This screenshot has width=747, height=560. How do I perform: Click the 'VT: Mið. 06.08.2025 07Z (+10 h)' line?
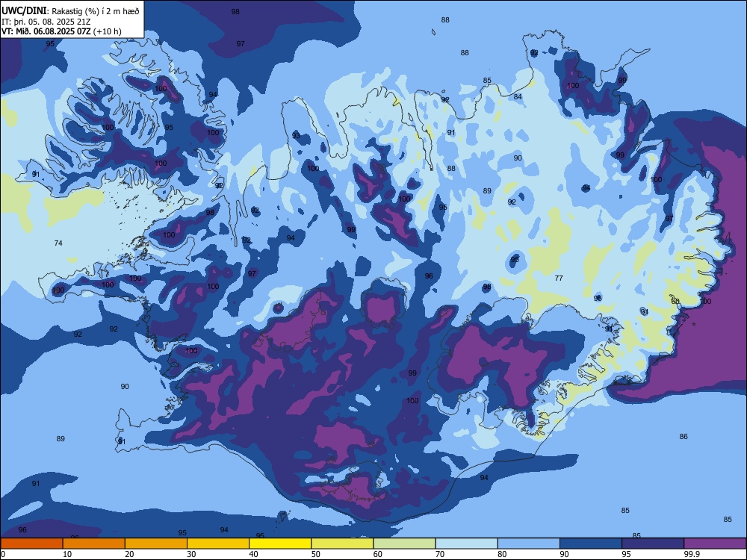point(61,31)
